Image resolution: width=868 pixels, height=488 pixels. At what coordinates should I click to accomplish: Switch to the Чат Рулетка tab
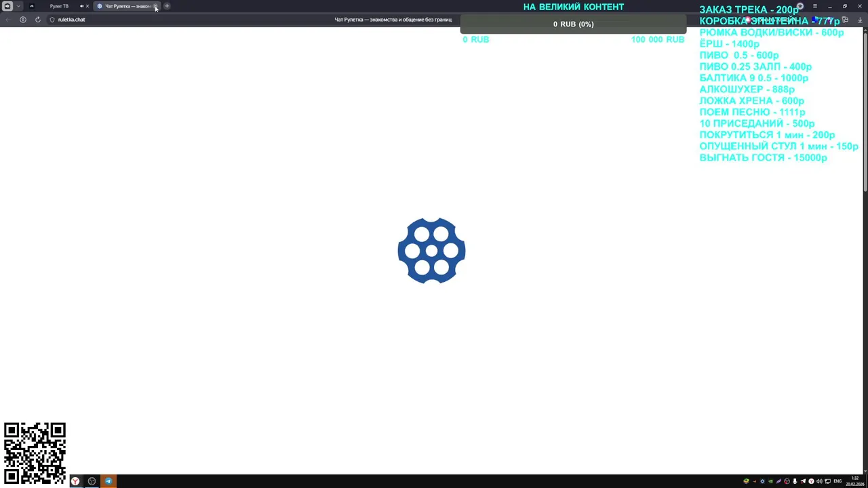tap(127, 6)
